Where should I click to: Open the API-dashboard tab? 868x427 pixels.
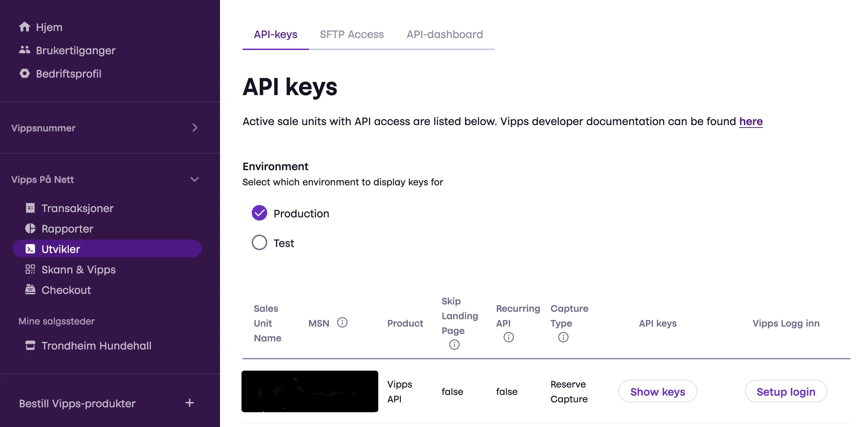coord(445,34)
